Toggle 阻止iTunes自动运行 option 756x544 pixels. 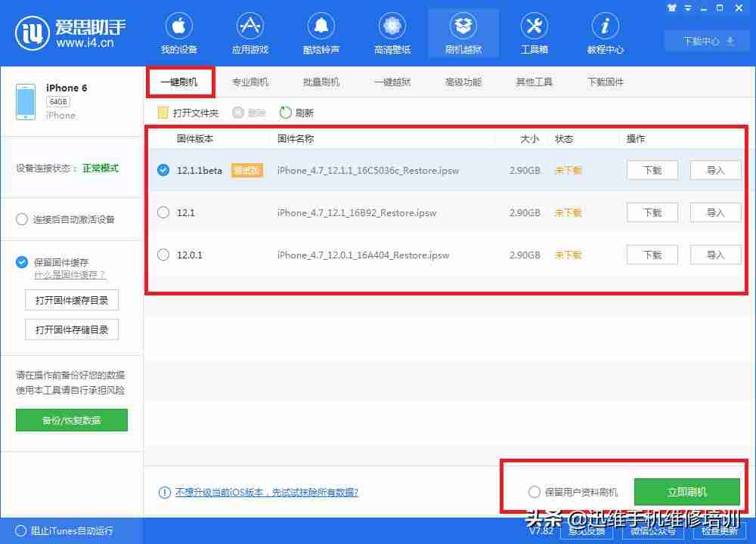click(20, 530)
